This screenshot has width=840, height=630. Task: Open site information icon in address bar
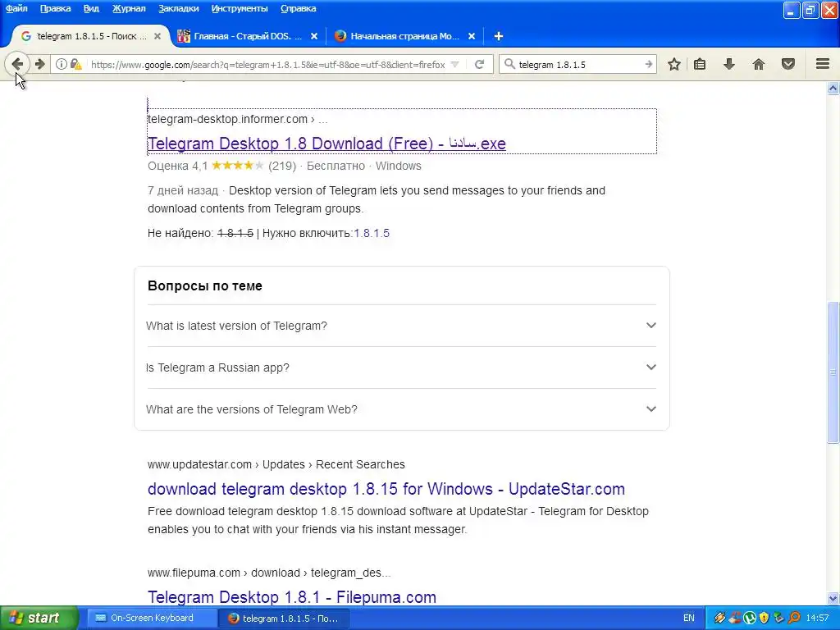click(x=62, y=64)
